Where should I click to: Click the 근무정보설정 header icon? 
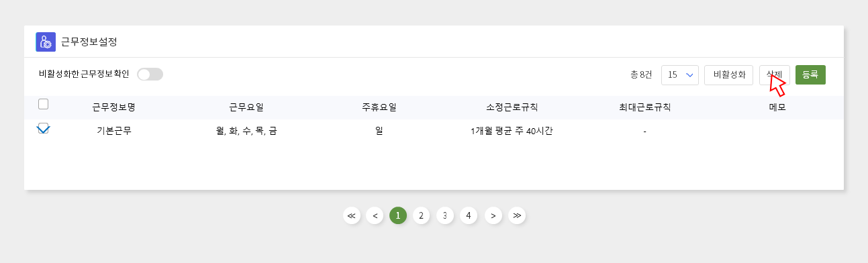[46, 42]
